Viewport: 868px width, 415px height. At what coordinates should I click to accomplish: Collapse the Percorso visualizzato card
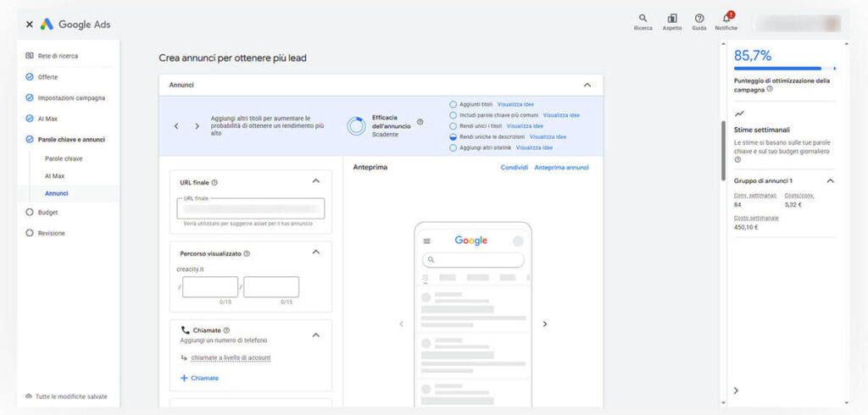coord(316,252)
